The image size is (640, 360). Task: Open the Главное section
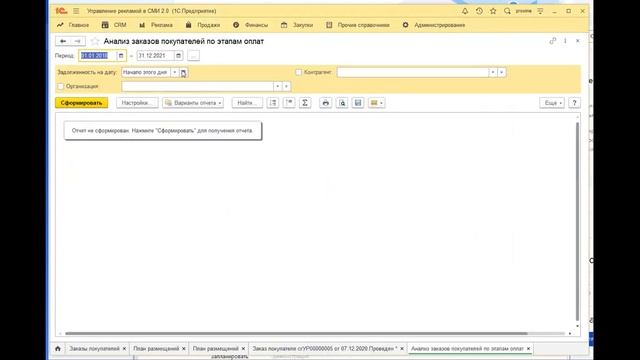tap(73, 25)
